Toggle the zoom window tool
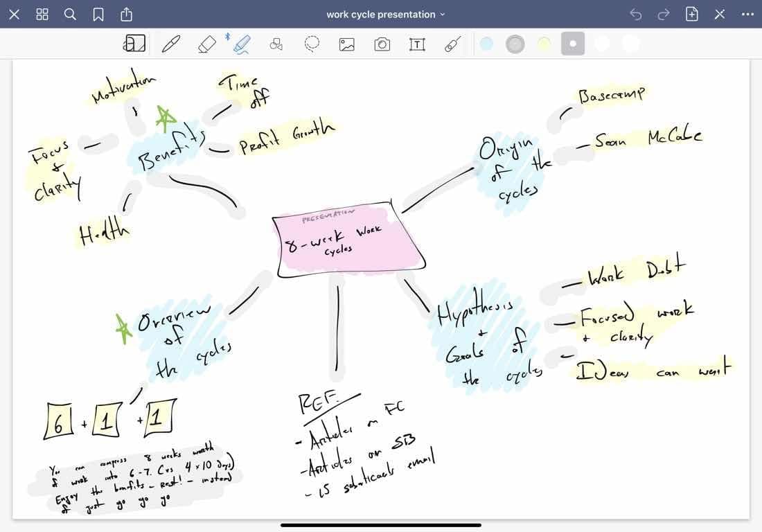Image resolution: width=762 pixels, height=532 pixels. (135, 44)
